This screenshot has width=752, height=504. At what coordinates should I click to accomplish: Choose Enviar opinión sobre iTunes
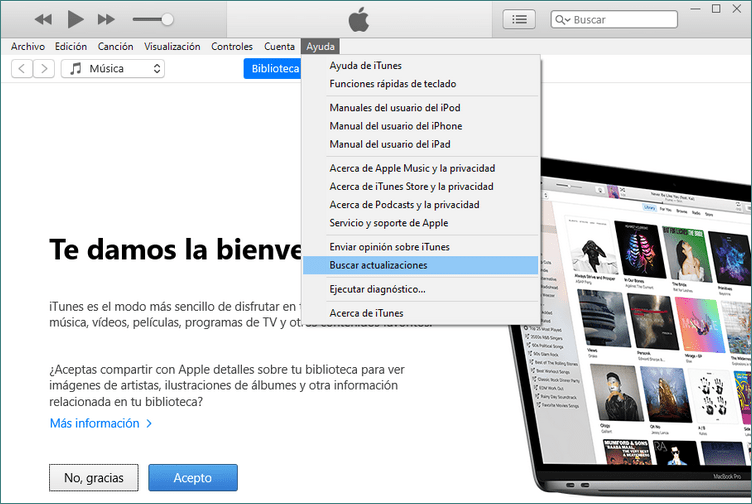tap(421, 247)
